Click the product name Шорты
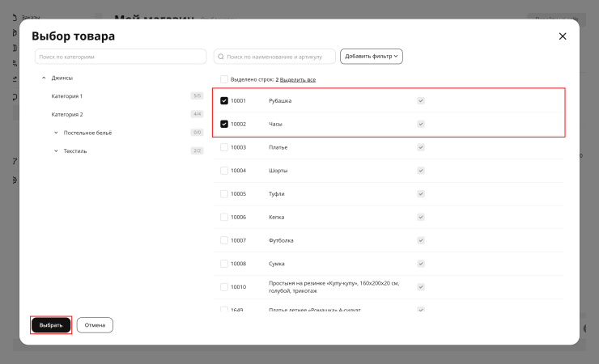This screenshot has height=364, width=599. (278, 171)
